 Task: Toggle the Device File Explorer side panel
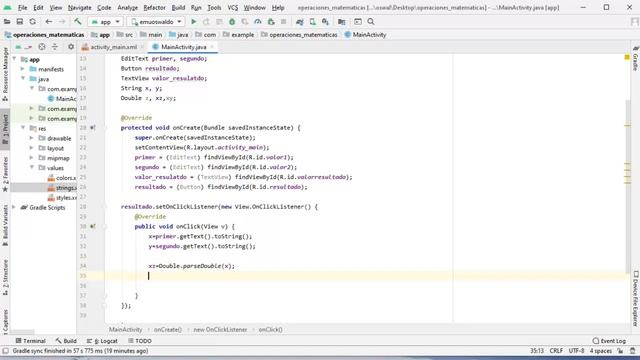[636, 299]
